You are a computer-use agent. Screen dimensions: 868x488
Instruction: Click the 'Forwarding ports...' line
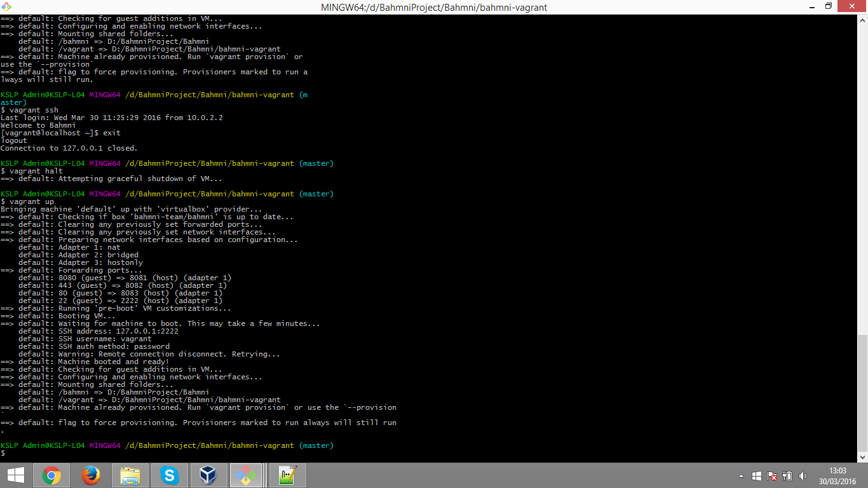[x=72, y=270]
